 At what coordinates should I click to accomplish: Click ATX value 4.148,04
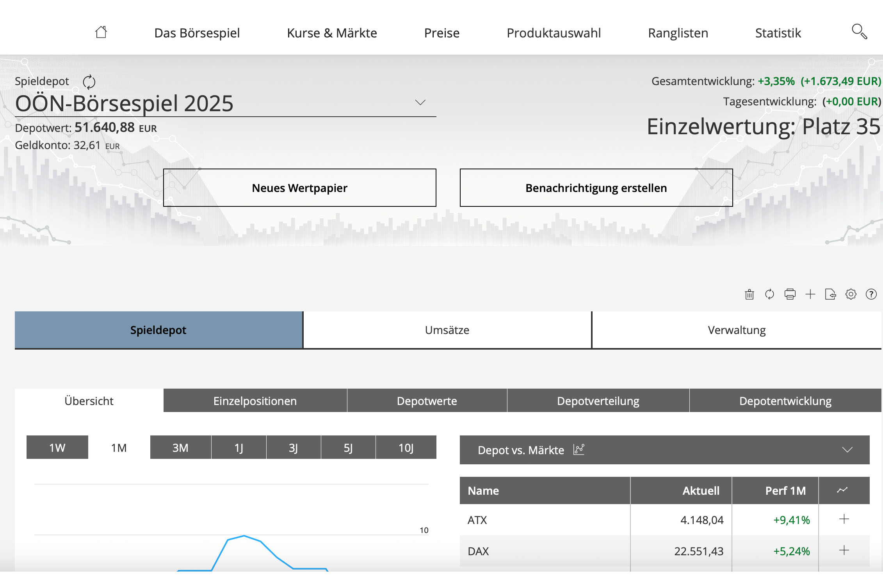pyautogui.click(x=702, y=520)
